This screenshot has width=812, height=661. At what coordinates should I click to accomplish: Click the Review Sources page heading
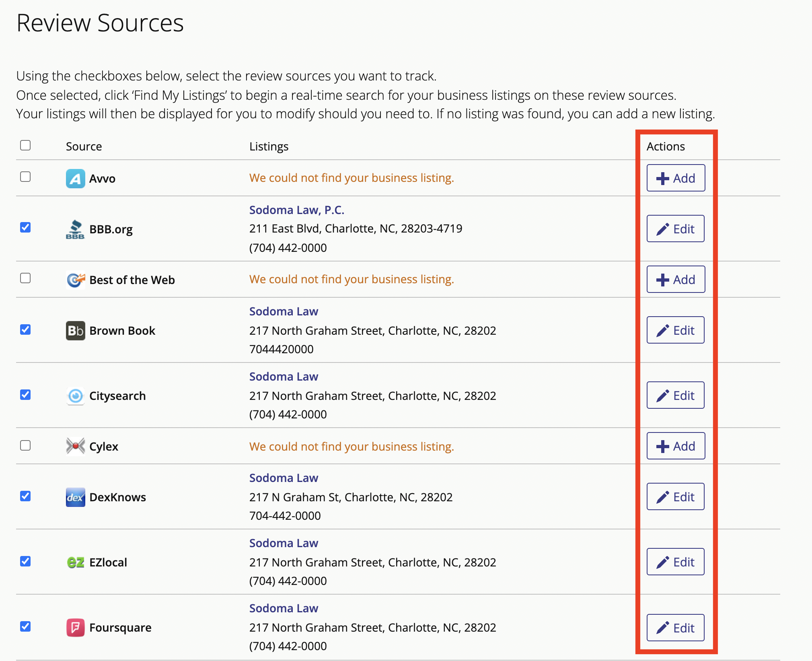pyautogui.click(x=100, y=23)
